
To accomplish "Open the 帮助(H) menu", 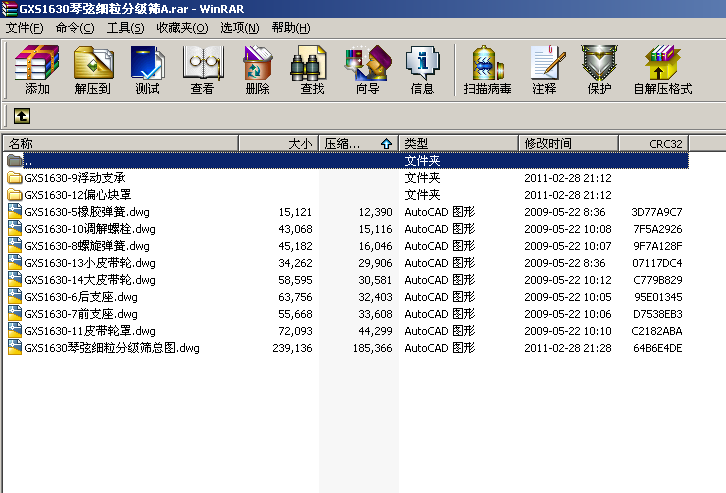I will pyautogui.click(x=291, y=28).
